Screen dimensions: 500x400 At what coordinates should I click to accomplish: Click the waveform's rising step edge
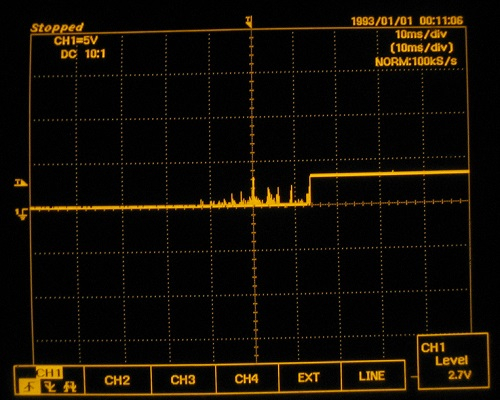pos(310,189)
